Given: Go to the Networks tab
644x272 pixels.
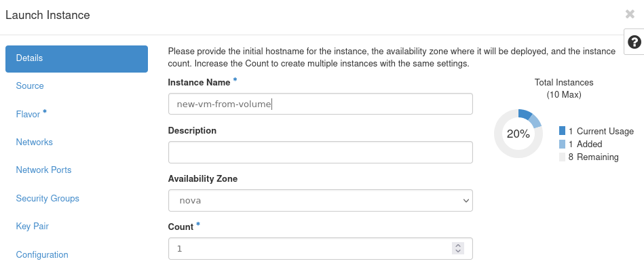Looking at the screenshot, I should [x=34, y=142].
